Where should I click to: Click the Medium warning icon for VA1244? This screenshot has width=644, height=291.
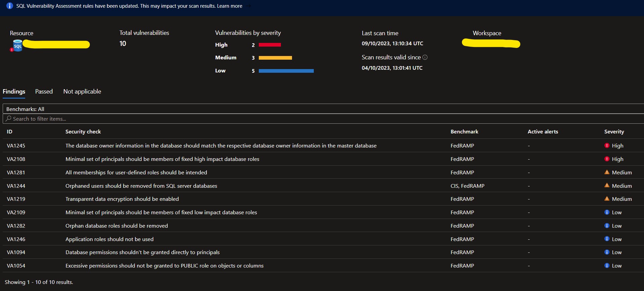click(x=607, y=185)
